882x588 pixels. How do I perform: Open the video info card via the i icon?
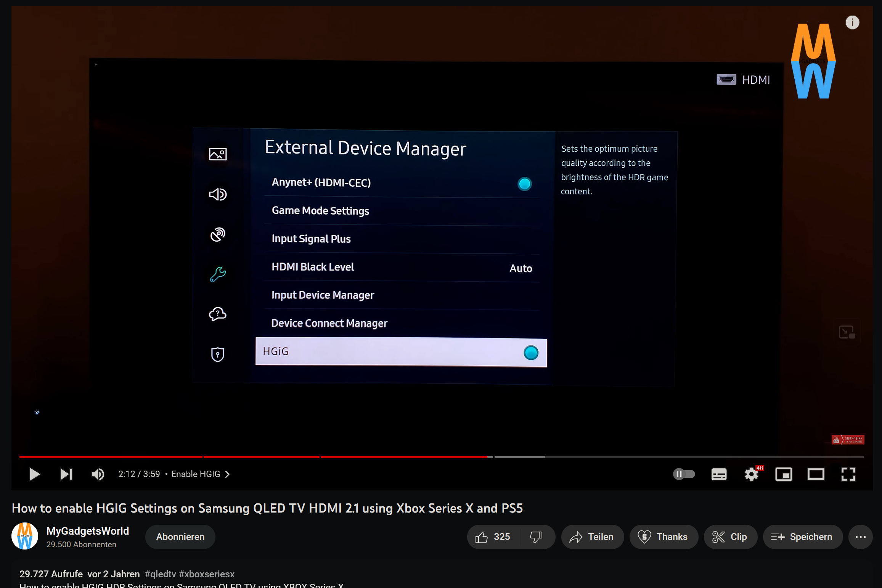coord(852,22)
